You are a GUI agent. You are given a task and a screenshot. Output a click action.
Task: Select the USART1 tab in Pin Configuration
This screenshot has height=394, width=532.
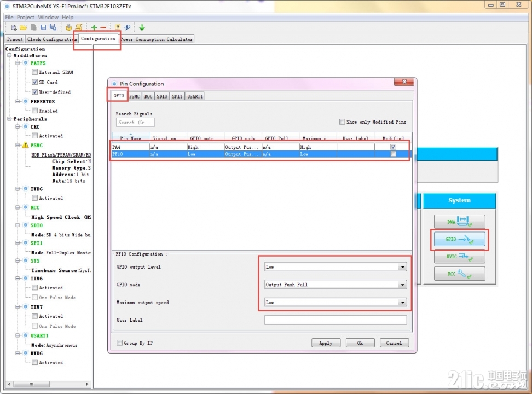coord(195,96)
